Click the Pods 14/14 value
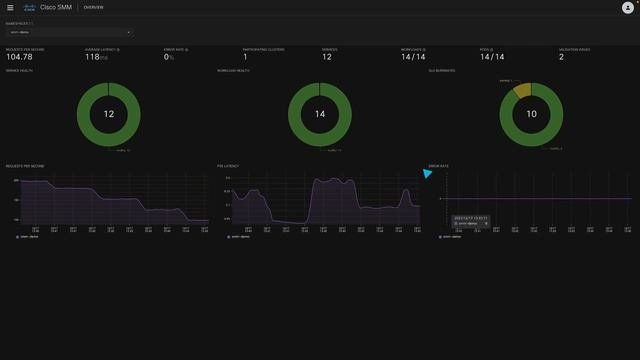Image resolution: width=640 pixels, height=360 pixels. point(492,57)
